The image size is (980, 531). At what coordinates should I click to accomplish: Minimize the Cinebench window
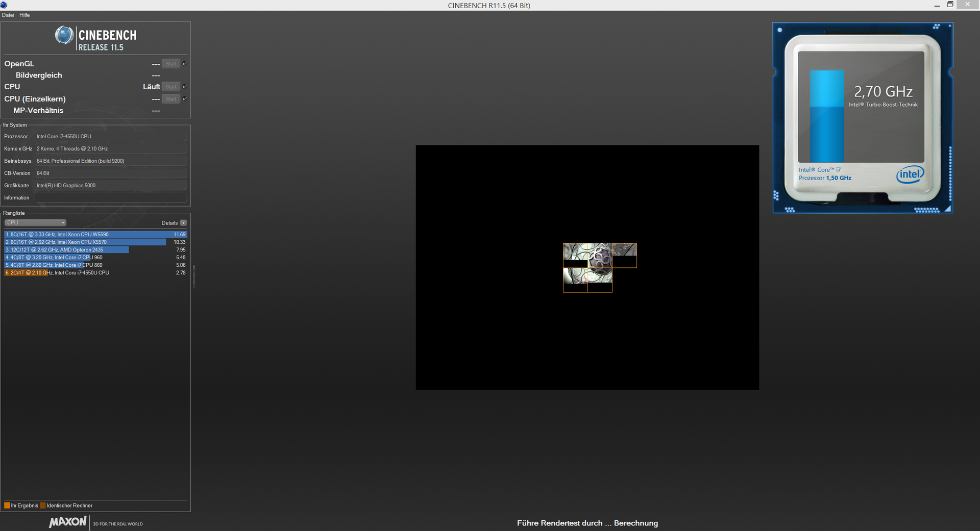pyautogui.click(x=937, y=5)
